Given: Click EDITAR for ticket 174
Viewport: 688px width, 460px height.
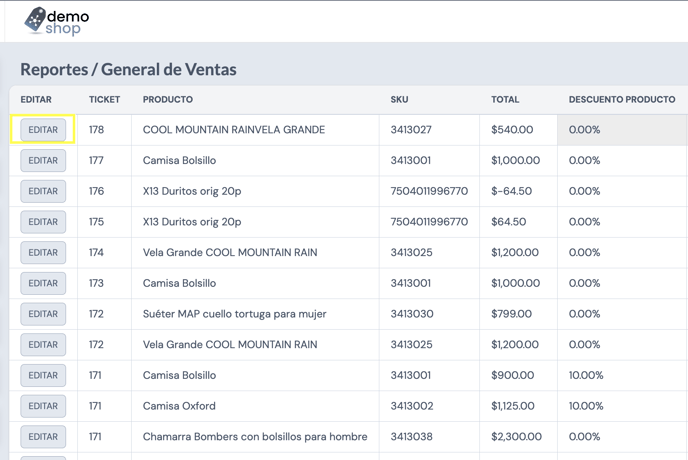Looking at the screenshot, I should (43, 252).
